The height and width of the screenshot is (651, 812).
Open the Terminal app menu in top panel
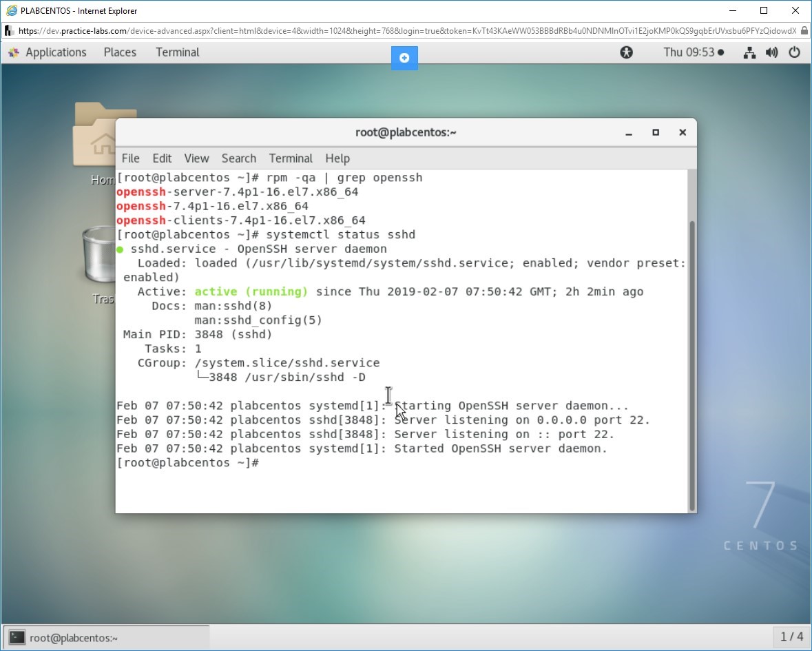[177, 52]
